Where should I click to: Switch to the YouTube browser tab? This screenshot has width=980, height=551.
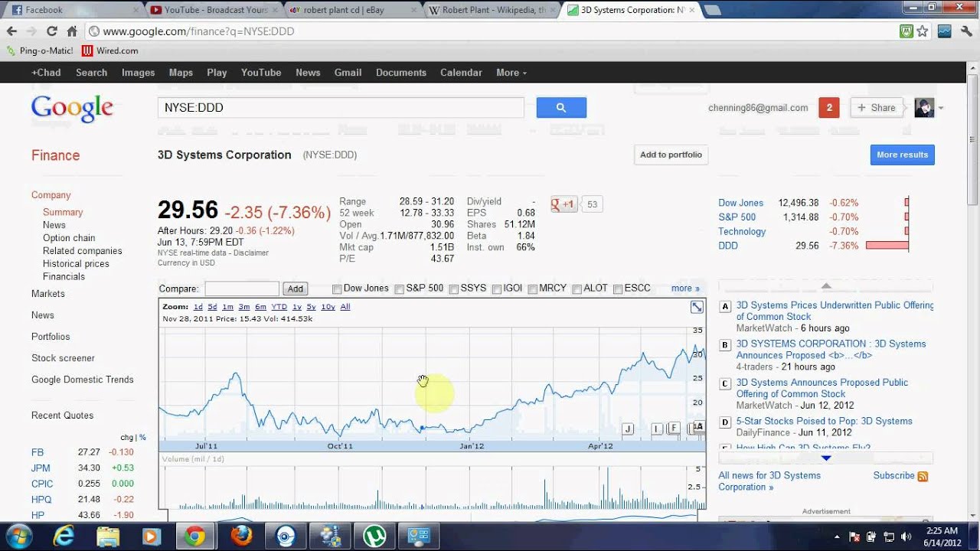coord(213,10)
